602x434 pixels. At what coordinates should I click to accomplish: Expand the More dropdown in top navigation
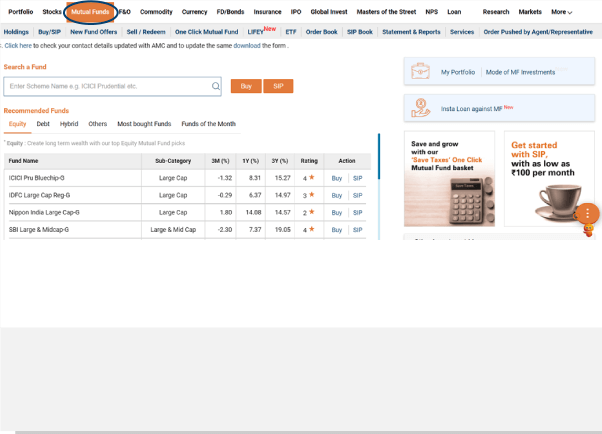tap(562, 12)
